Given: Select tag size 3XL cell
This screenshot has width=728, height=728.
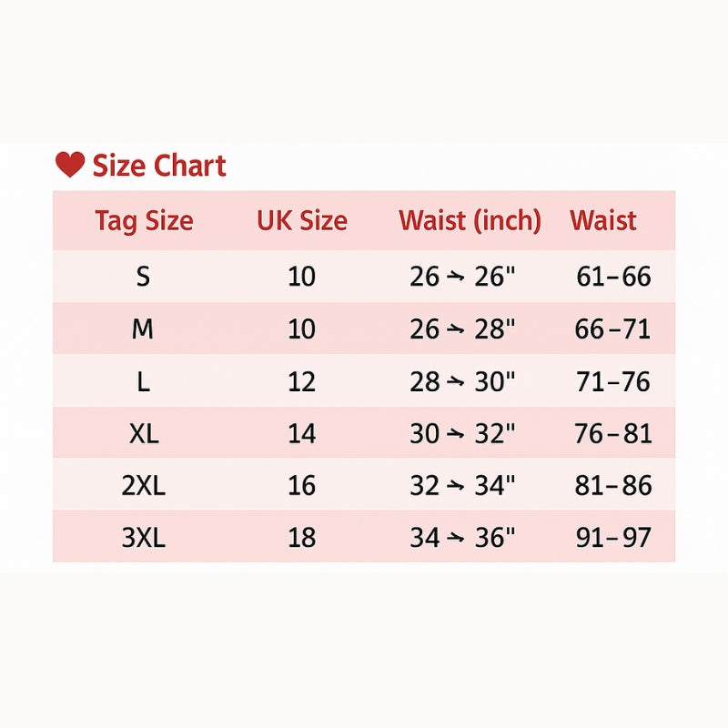Looking at the screenshot, I should click(144, 538).
